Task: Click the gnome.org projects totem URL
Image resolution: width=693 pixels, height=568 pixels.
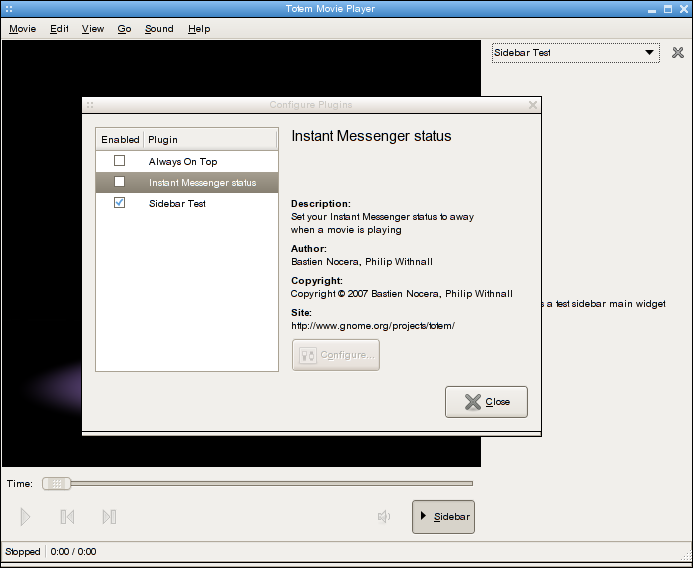Action: [x=373, y=326]
